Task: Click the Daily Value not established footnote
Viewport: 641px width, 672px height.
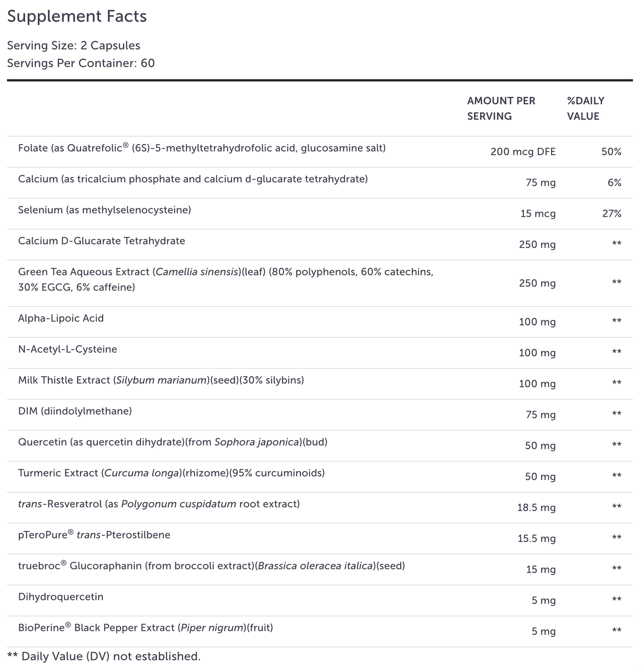Action: [x=104, y=656]
